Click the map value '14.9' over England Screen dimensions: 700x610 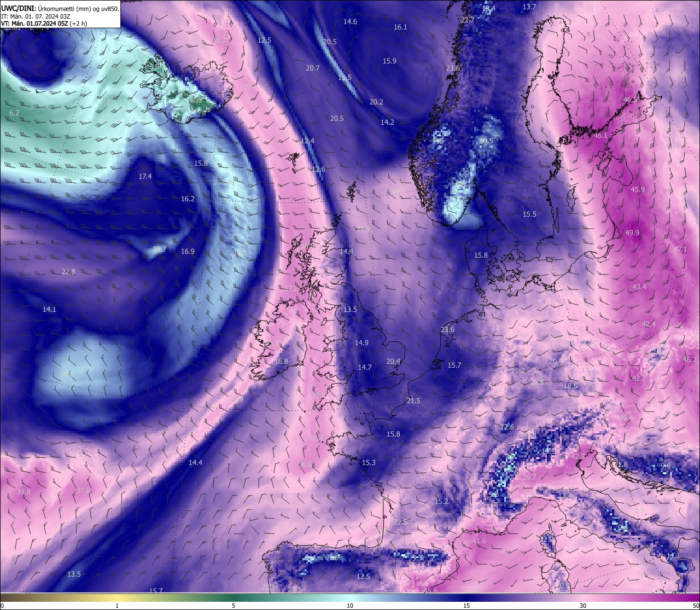[361, 343]
